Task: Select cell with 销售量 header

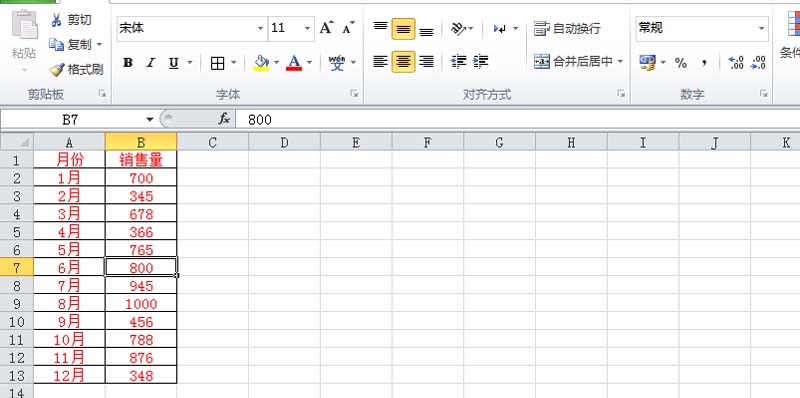Action: tap(141, 160)
